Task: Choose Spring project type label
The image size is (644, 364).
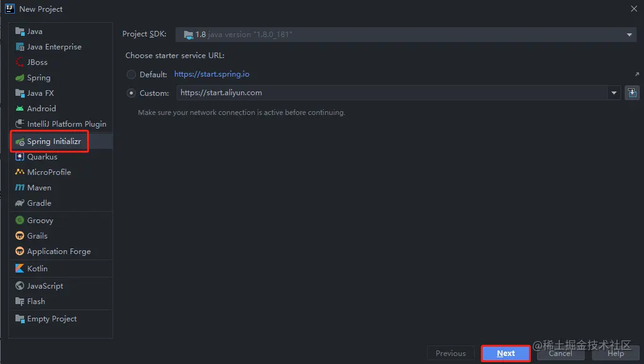Action: pyautogui.click(x=38, y=78)
